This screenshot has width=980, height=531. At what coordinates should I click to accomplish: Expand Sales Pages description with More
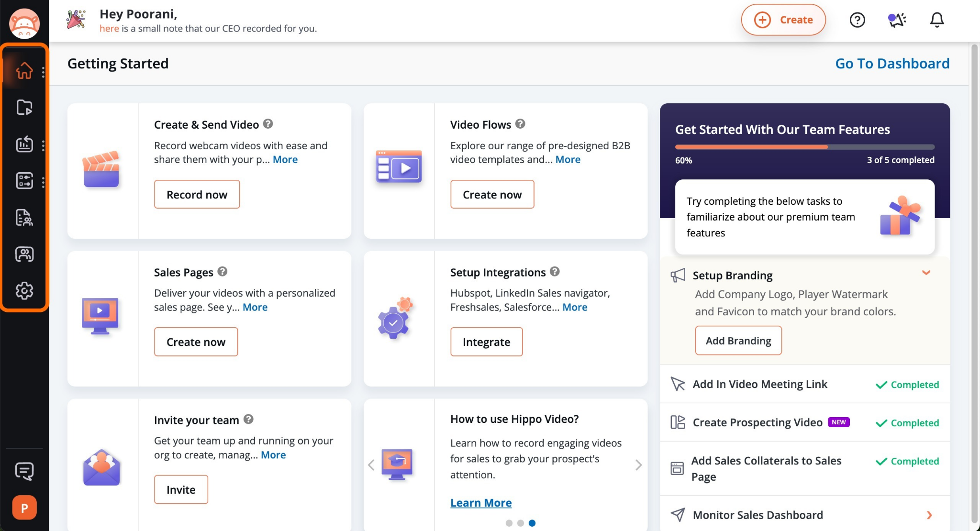[x=255, y=307]
